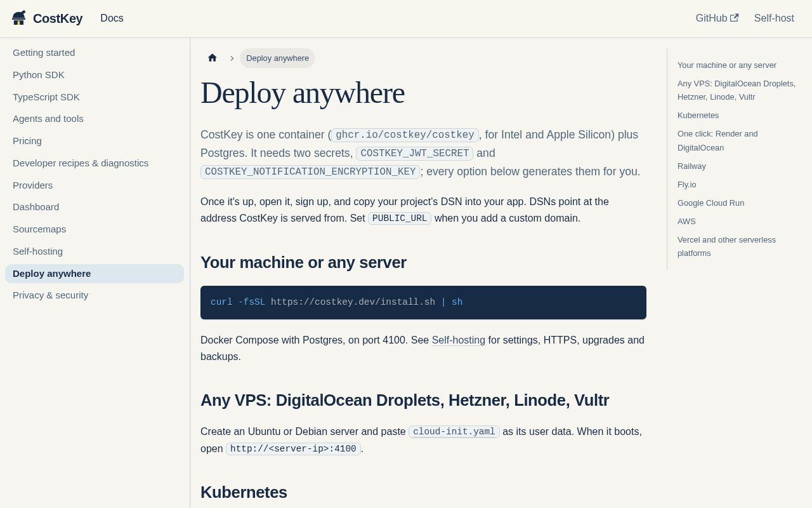Viewport: 812px width, 508px height.
Task: Select Deploy anywhere in the sidebar
Action: [x=95, y=274]
